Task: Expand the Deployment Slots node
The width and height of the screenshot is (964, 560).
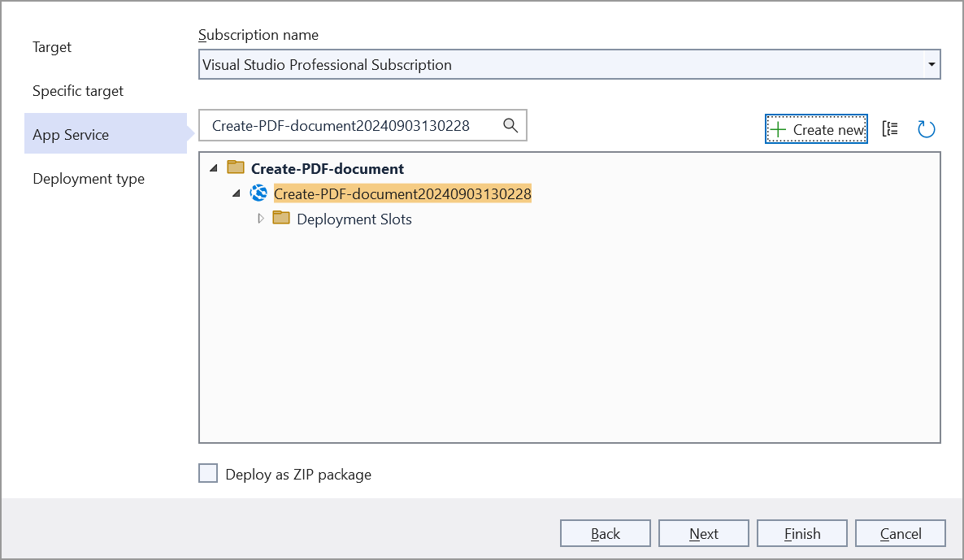Action: (x=260, y=219)
